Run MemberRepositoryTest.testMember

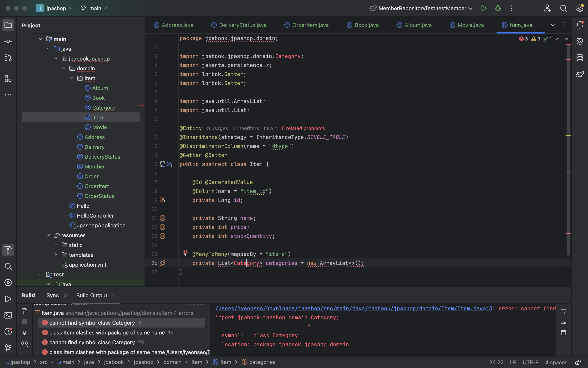[x=484, y=8]
